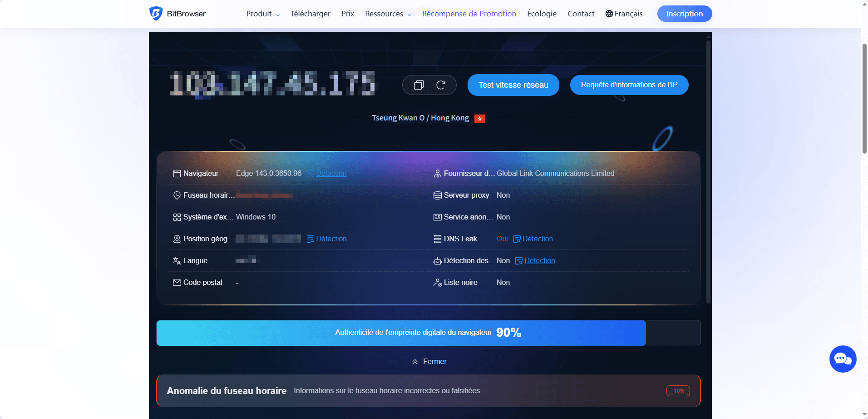The image size is (868, 419).
Task: Click the grid icon beside Système d'exploitation
Action: (177, 217)
